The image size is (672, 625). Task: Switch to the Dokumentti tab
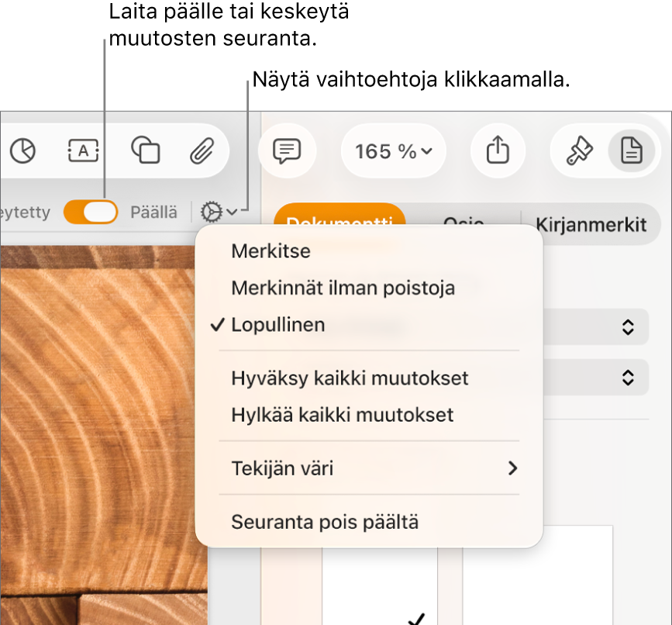point(339,214)
